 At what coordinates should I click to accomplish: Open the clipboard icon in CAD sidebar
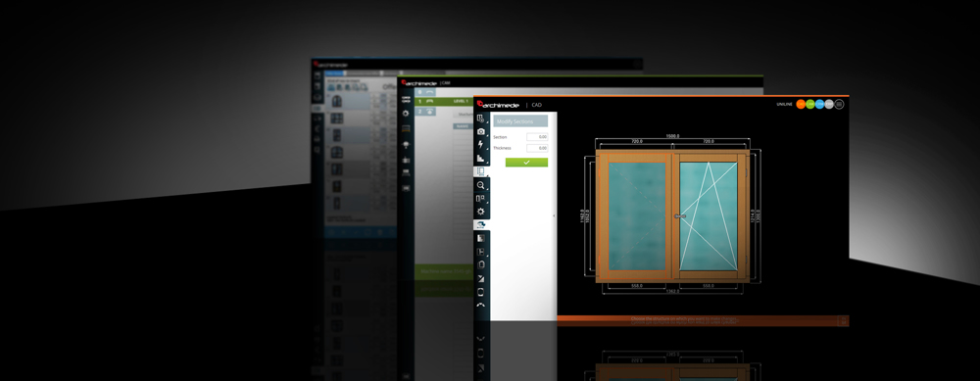coord(480,264)
